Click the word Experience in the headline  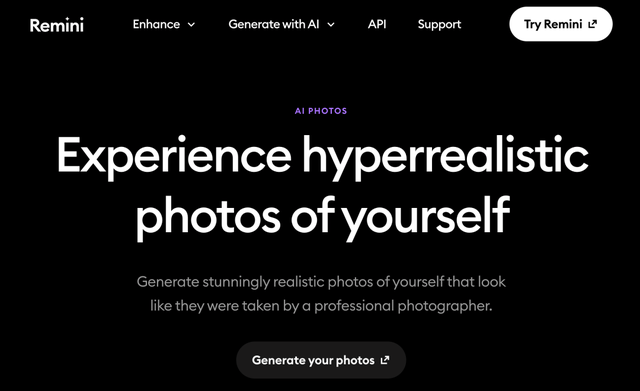(x=174, y=157)
